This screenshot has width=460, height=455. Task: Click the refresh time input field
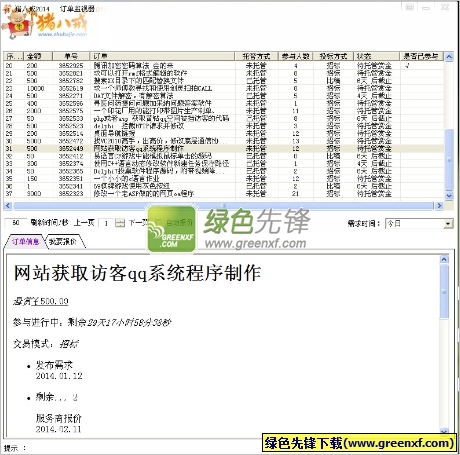tap(16, 223)
